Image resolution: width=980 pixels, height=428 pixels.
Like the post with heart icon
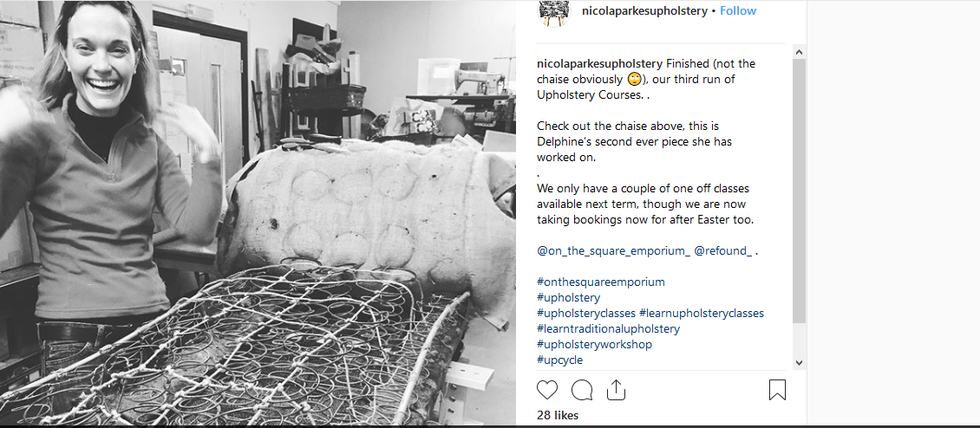coord(547,390)
